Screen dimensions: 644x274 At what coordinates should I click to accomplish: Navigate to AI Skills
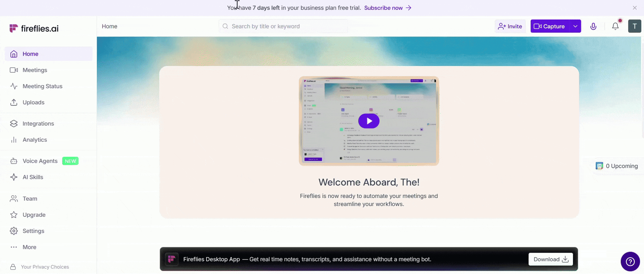point(49,177)
